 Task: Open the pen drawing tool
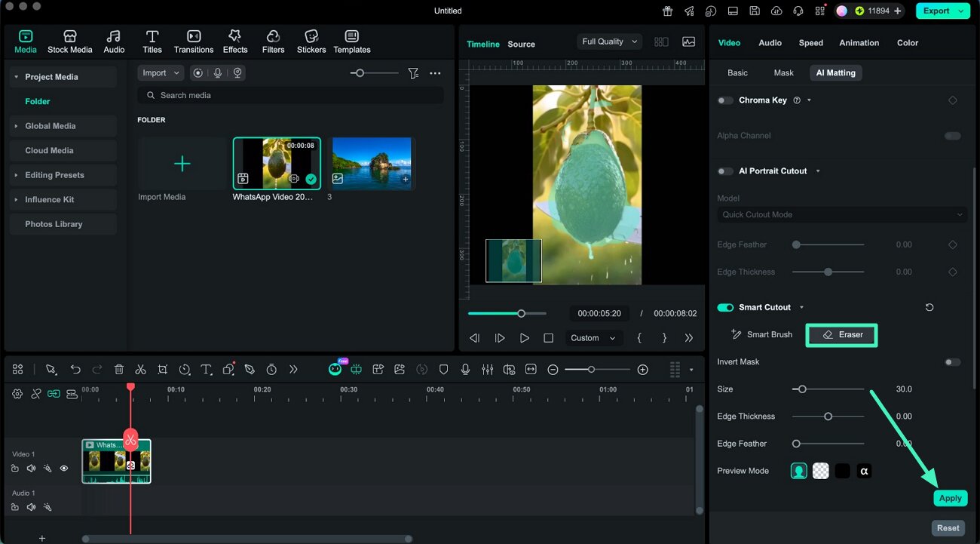[x=250, y=369]
